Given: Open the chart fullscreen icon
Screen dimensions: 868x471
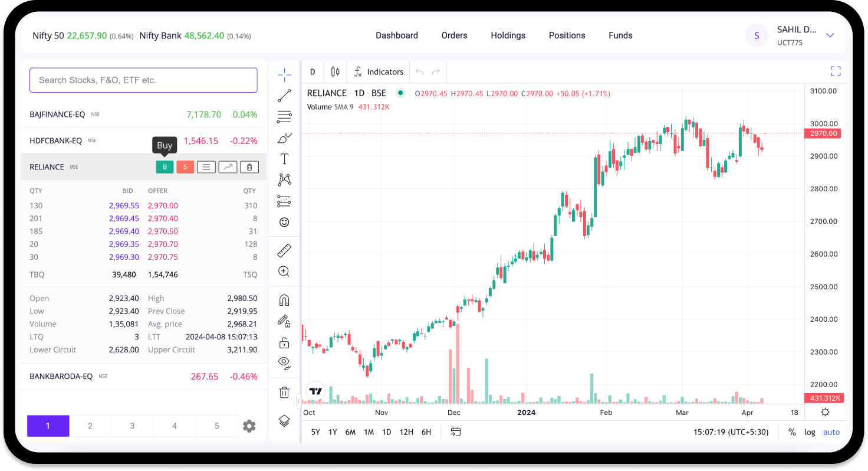Looking at the screenshot, I should [x=836, y=71].
